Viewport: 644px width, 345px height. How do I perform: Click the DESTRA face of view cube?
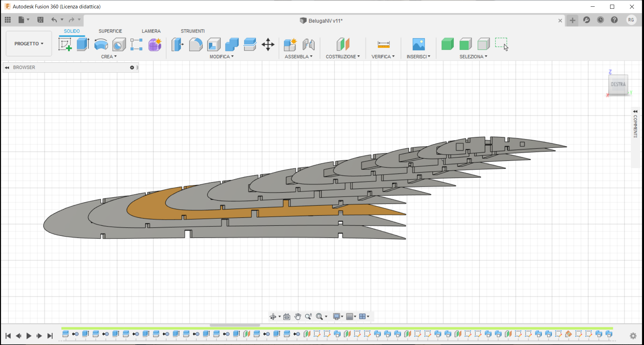[618, 84]
